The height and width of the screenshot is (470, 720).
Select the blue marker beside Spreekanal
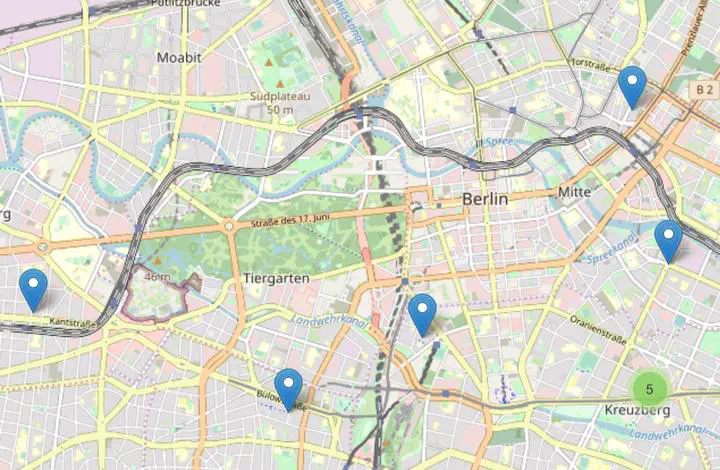coord(669,241)
